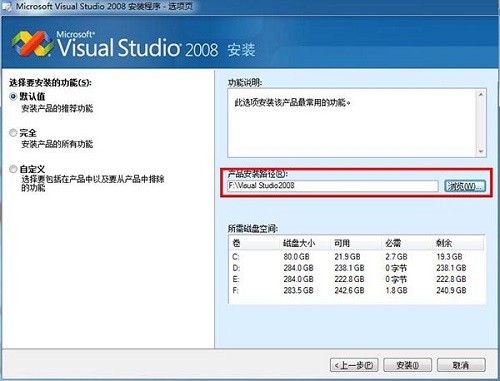Focus the 产品安装路径 input field
500x381 pixels.
(333, 186)
